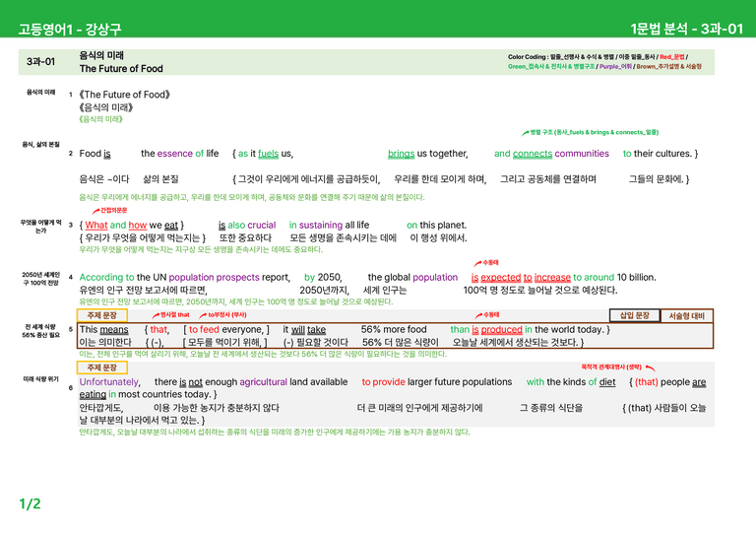
Task: Click the "명사절 that" annotation
Action: [x=175, y=314]
